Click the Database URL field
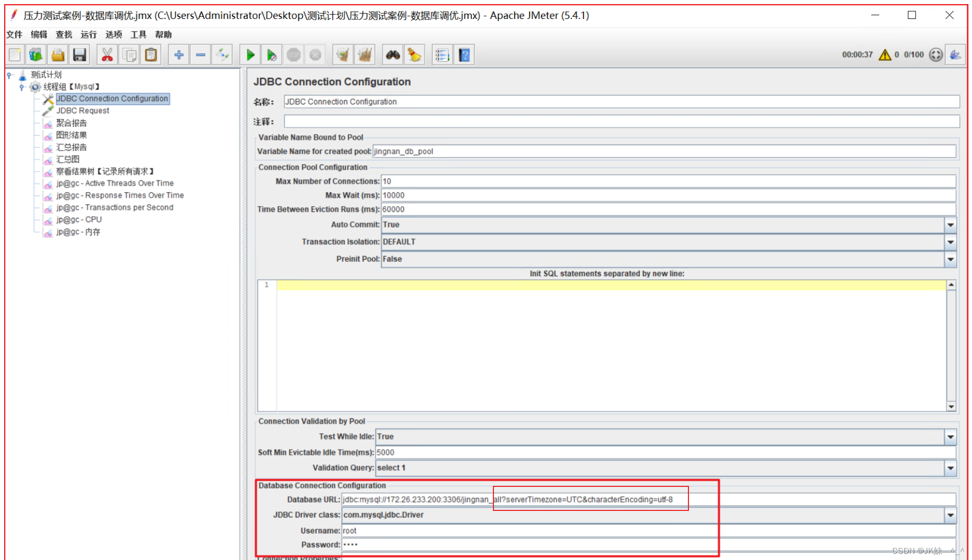 pyautogui.click(x=649, y=500)
